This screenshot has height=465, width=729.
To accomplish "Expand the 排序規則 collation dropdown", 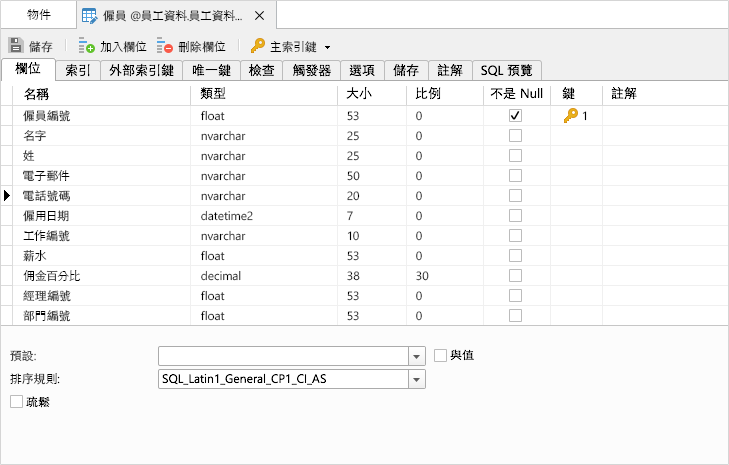I will tap(417, 379).
